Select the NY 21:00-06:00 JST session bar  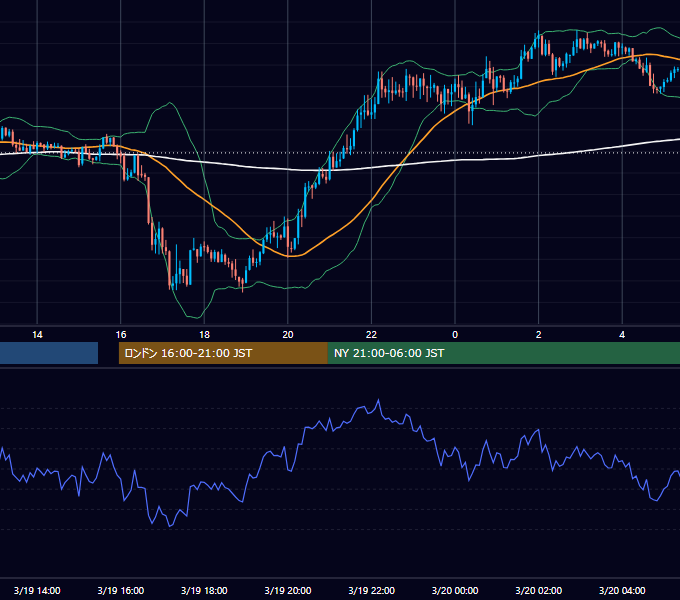click(503, 353)
